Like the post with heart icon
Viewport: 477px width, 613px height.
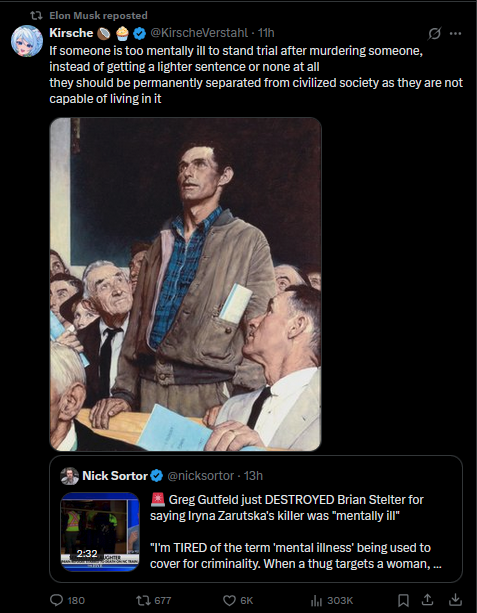click(229, 600)
